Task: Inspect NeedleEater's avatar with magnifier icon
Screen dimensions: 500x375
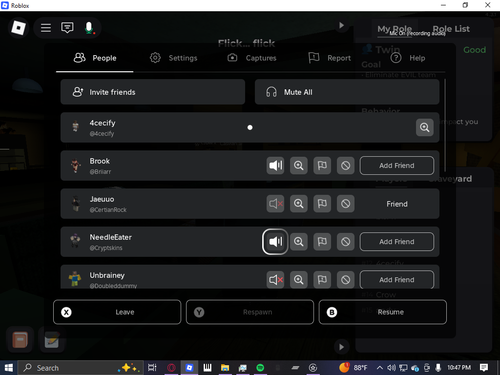Action: tap(299, 241)
